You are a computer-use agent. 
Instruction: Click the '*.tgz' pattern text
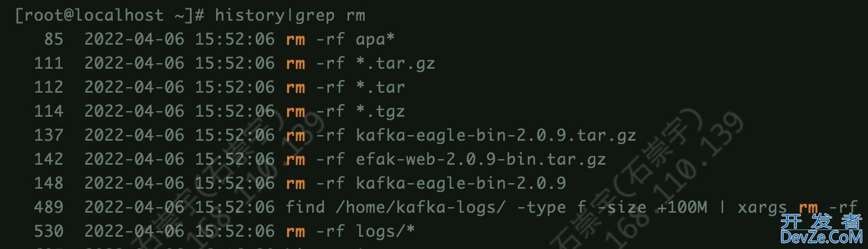pyautogui.click(x=380, y=111)
